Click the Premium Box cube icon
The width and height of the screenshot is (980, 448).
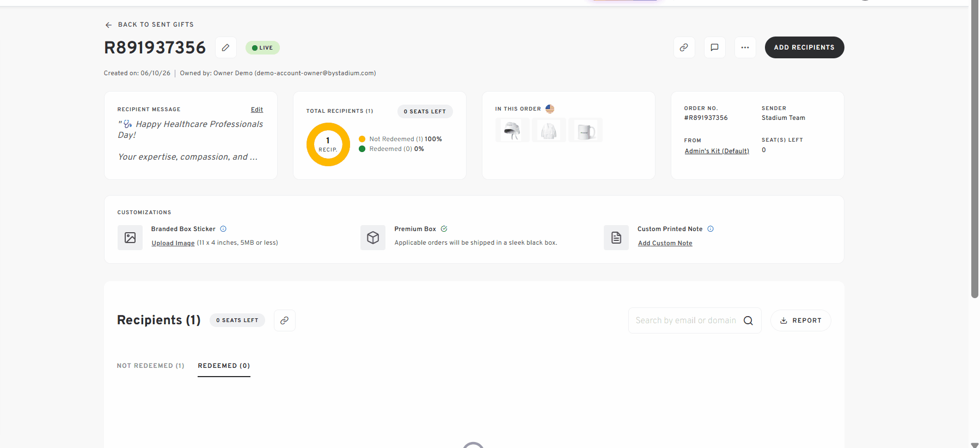(373, 238)
